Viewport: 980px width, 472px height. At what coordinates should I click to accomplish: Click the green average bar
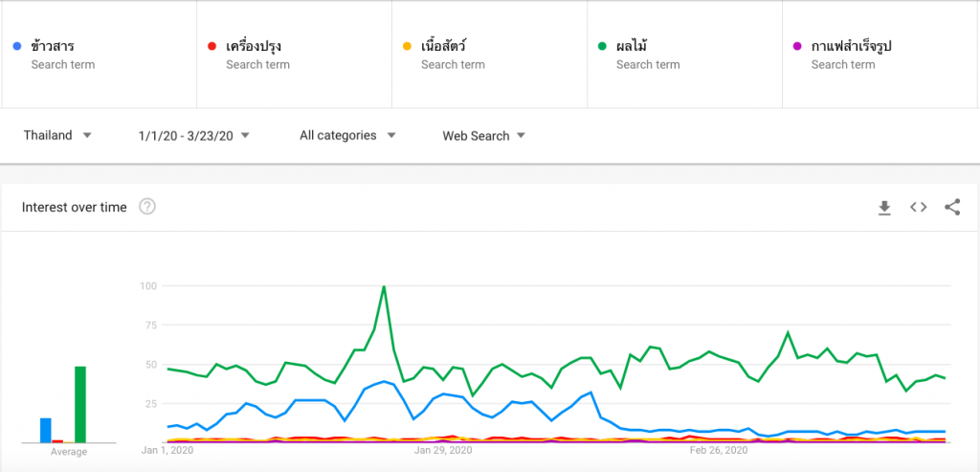[x=80, y=404]
